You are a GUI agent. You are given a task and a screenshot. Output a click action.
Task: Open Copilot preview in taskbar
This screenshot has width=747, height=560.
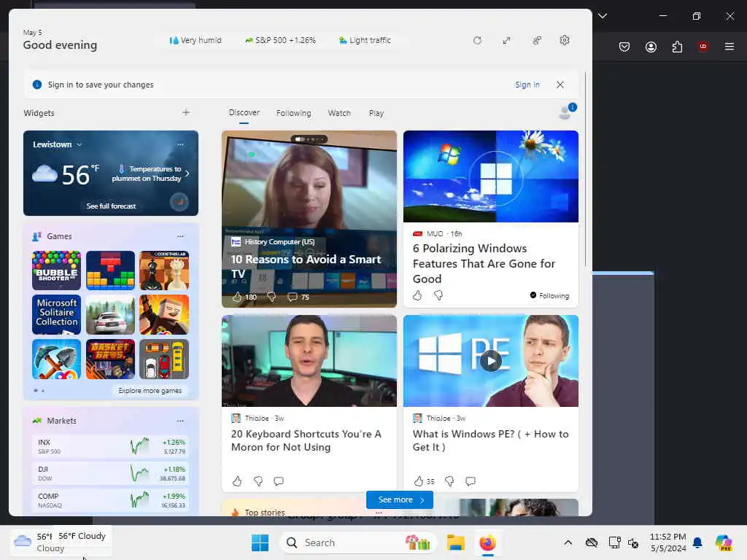[723, 542]
